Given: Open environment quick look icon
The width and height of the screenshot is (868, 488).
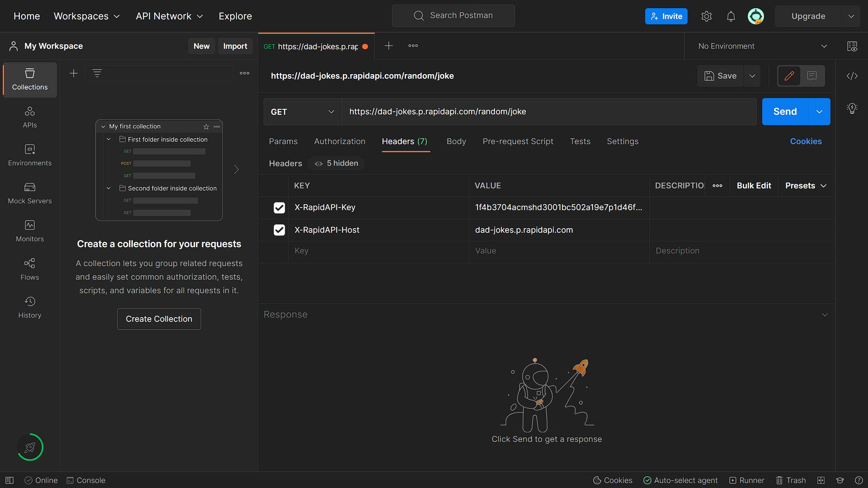Looking at the screenshot, I should pos(852,46).
